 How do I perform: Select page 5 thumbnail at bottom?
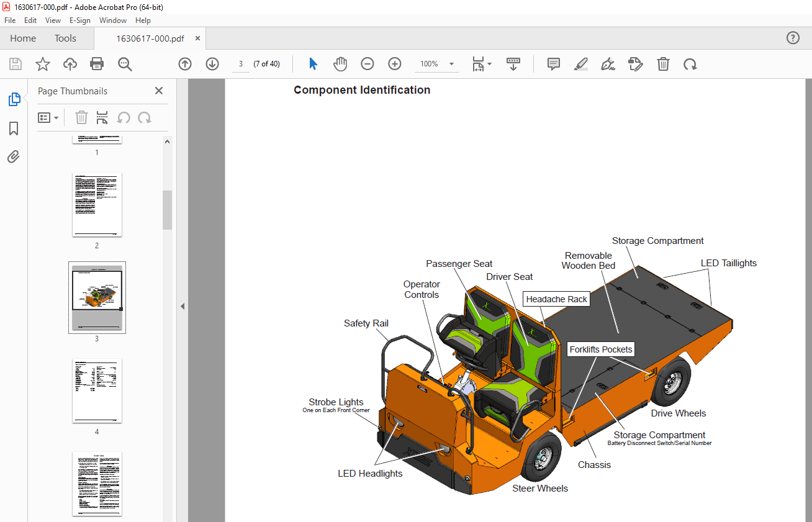97,484
